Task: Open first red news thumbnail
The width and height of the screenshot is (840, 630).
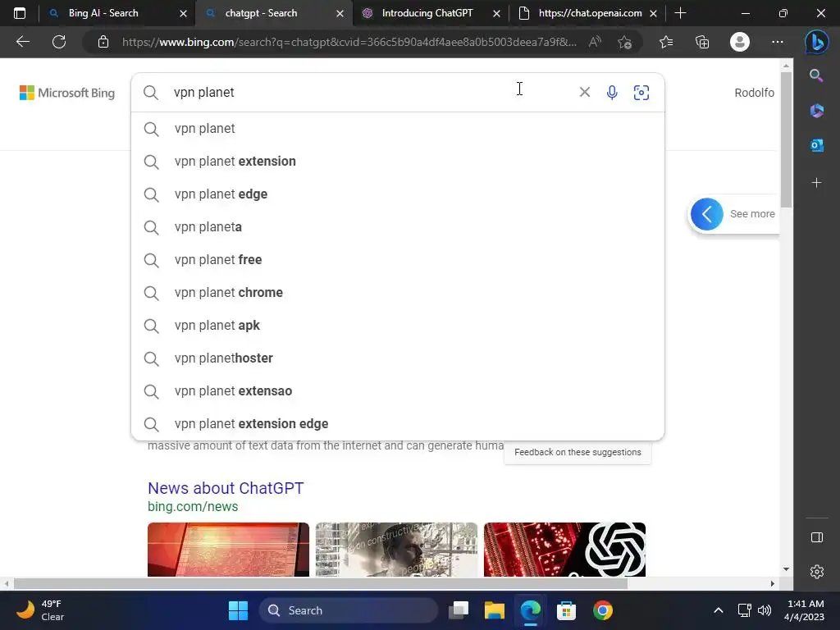Action: coord(228,549)
